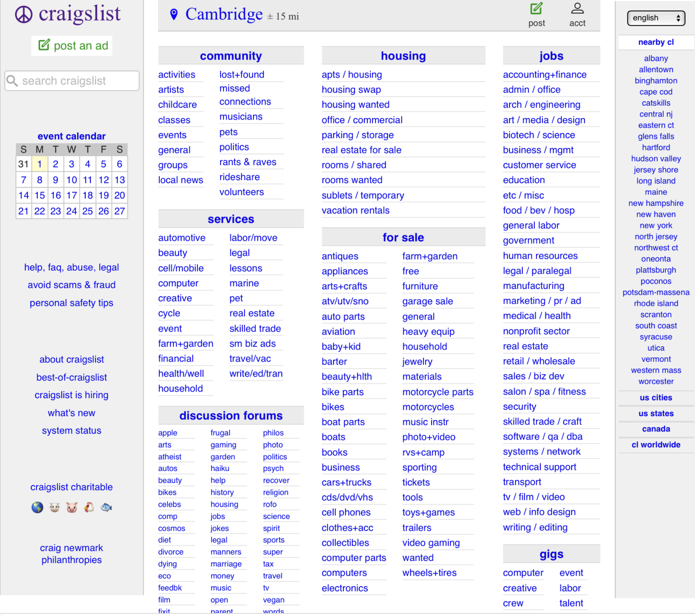Open the talent gigs link

[x=571, y=603]
